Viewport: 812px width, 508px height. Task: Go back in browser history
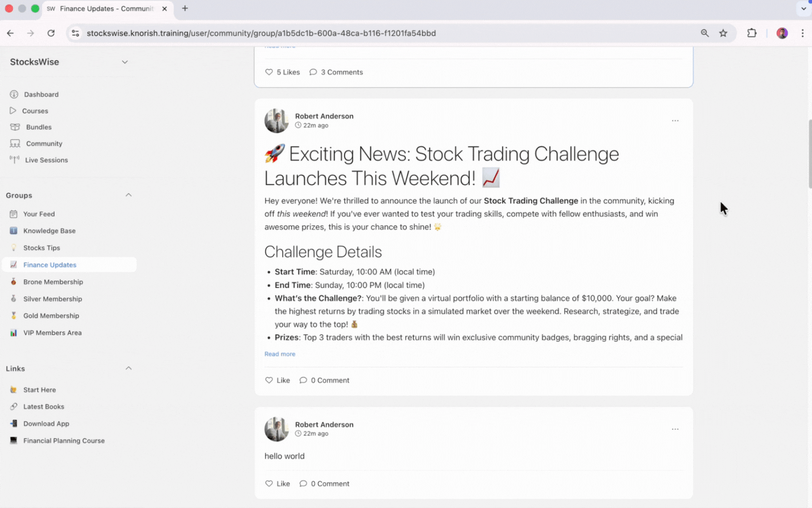10,33
